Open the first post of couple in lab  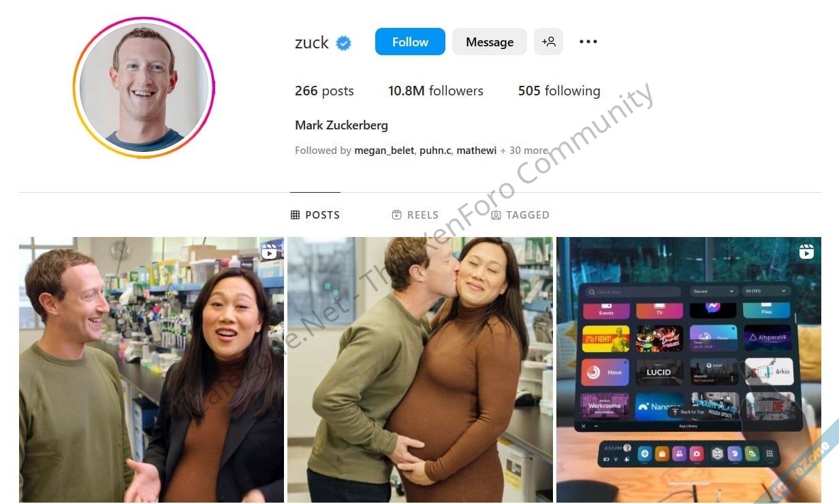151,370
